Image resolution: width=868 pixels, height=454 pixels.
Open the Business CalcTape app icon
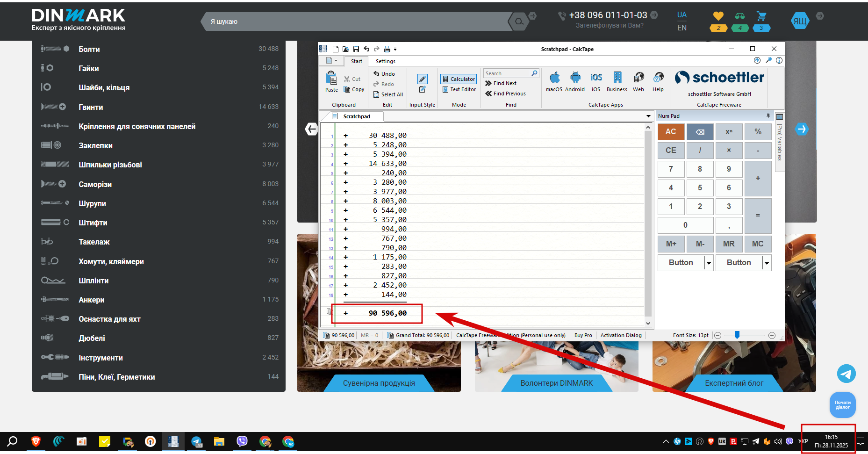point(617,82)
